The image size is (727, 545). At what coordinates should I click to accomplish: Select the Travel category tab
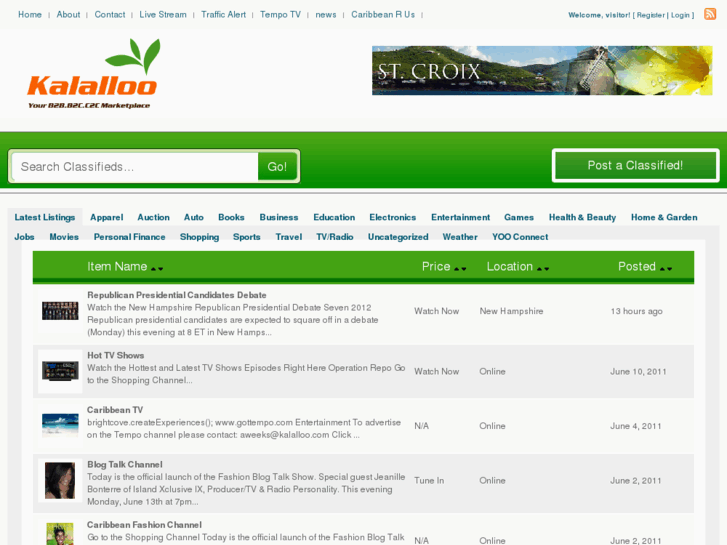(288, 237)
